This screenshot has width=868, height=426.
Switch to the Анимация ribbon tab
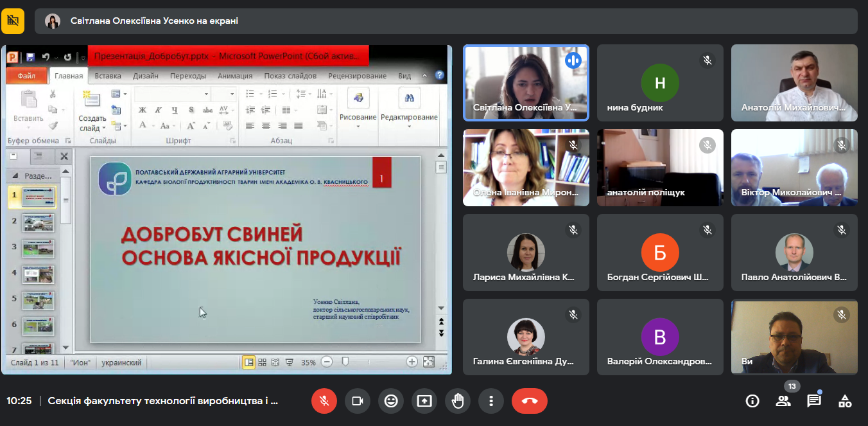coord(235,76)
